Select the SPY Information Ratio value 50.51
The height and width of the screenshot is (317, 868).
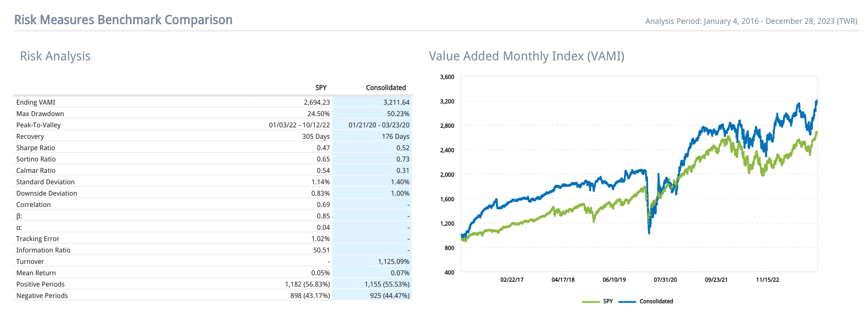321,250
